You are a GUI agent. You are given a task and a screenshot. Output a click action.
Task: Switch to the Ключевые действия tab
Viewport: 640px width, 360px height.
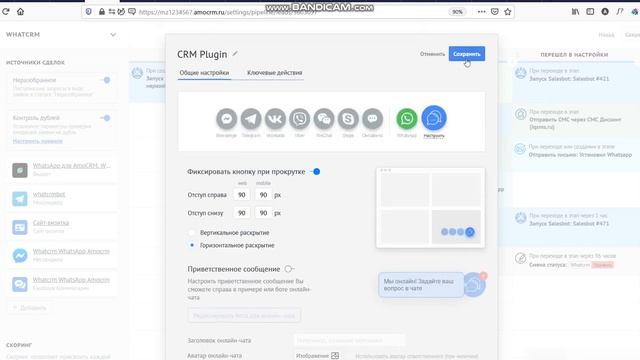click(275, 73)
